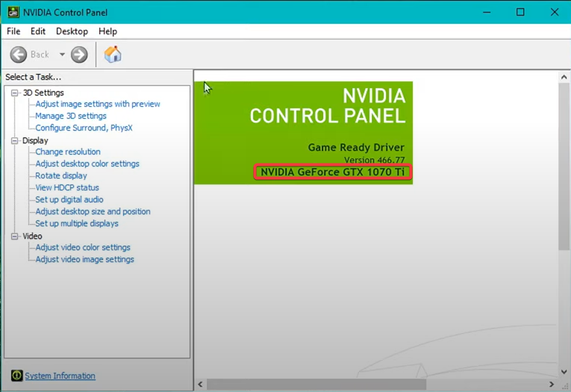Click the NVIDIA GeForce GTX 1070 Ti text
This screenshot has height=392, width=571.
point(332,172)
